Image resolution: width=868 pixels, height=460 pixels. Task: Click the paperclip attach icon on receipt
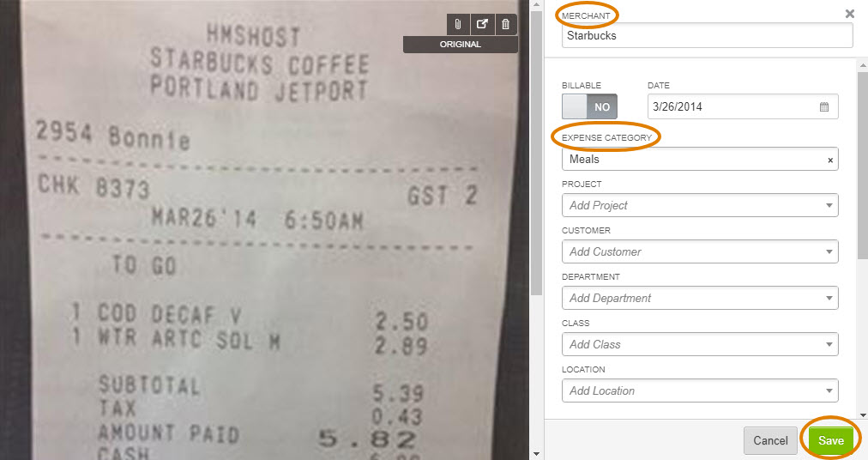(x=458, y=24)
